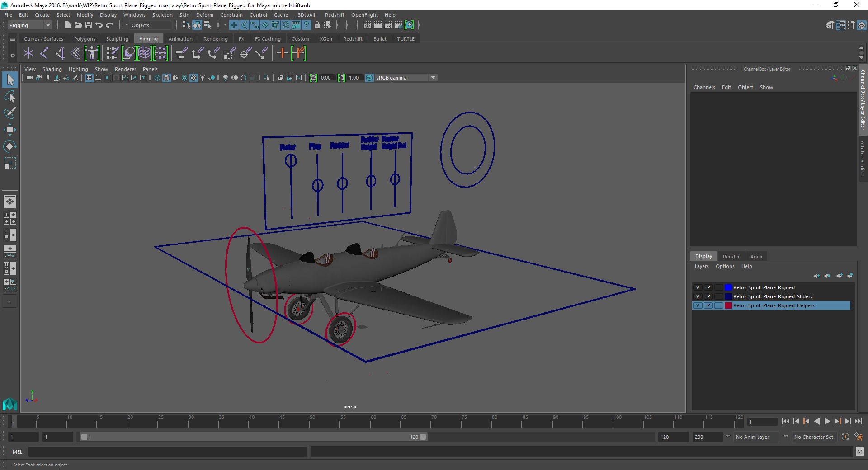Open the Rigging menu set dropdown
The width and height of the screenshot is (868, 470).
tap(30, 25)
